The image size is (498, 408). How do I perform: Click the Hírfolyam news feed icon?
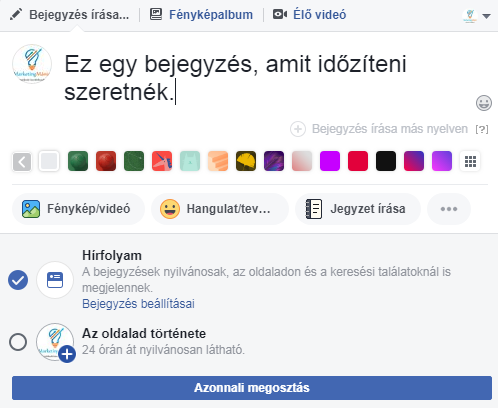[55, 280]
